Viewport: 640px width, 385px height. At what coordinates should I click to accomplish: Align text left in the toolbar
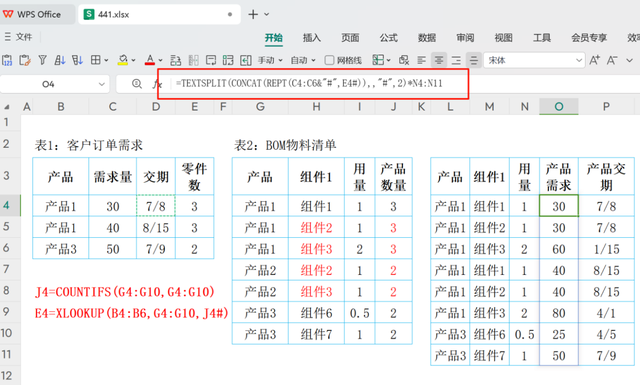pos(422,60)
